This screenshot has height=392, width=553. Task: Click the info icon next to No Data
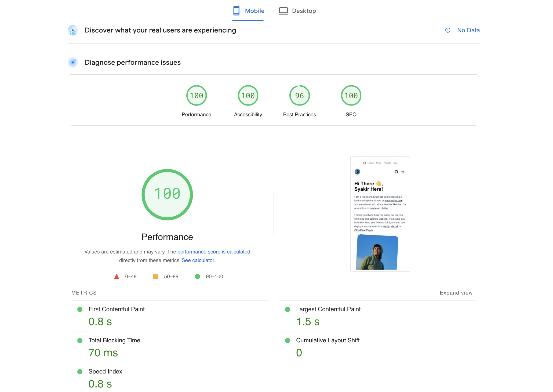(x=448, y=30)
